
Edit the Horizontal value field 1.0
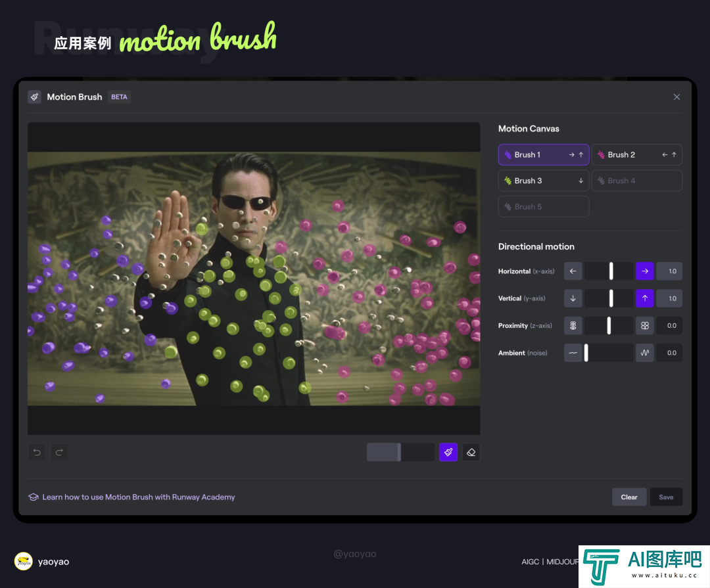click(669, 271)
